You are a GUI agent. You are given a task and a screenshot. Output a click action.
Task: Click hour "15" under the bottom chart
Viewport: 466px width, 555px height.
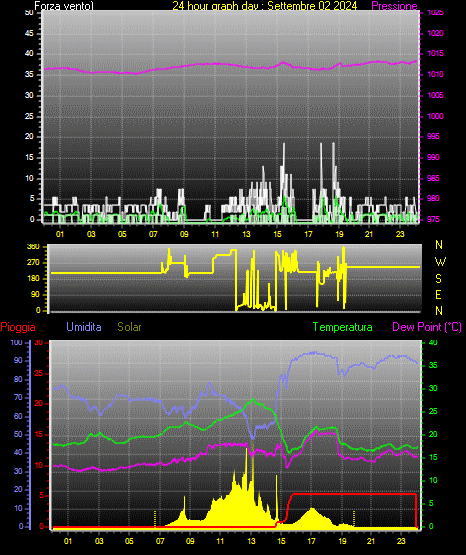[x=281, y=541]
